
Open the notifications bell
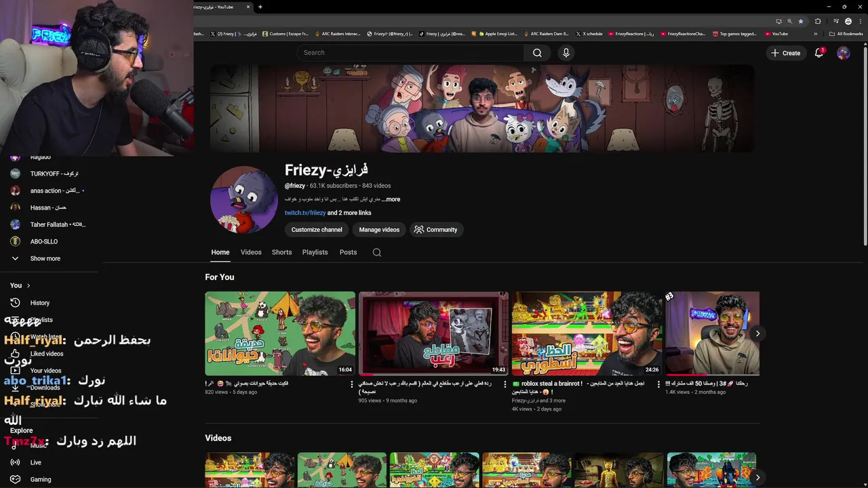[x=819, y=53]
